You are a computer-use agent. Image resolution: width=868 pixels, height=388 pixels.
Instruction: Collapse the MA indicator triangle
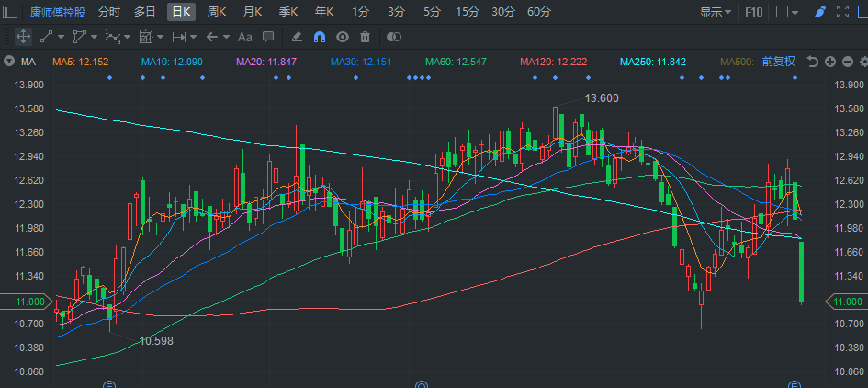point(8,62)
